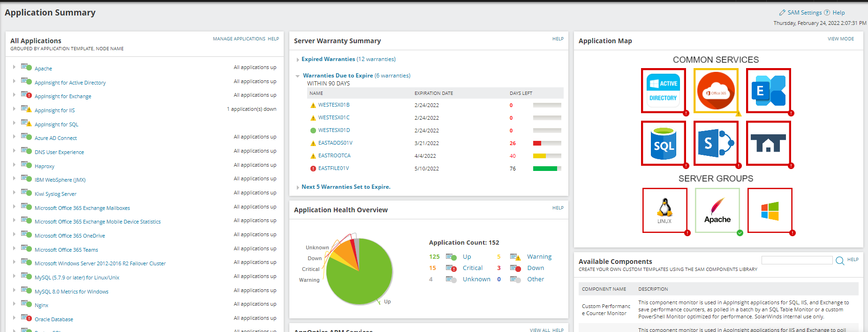Click the Critical status icon in health legend

coord(451,268)
